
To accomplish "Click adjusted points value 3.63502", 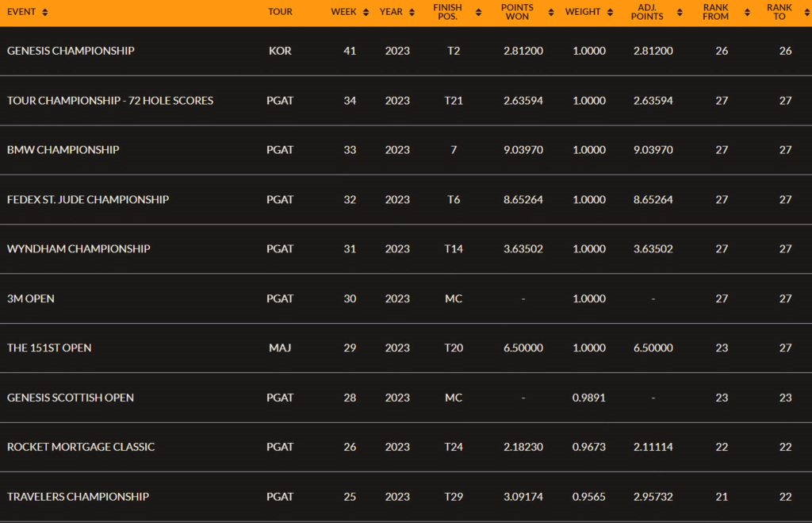I will click(653, 248).
